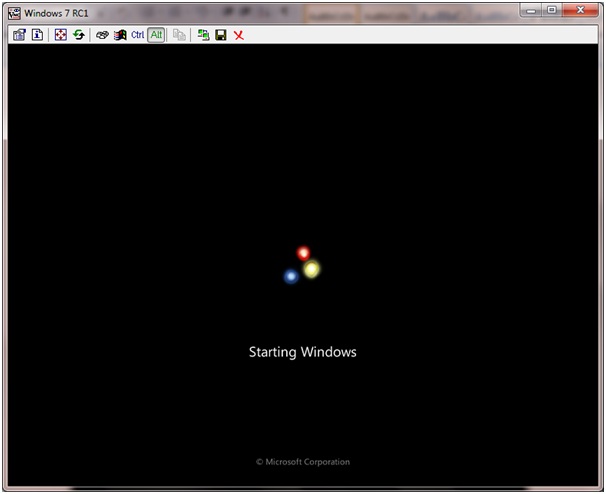This screenshot has height=494, width=606.
Task: Toggle the Ctrl key state
Action: (138, 35)
